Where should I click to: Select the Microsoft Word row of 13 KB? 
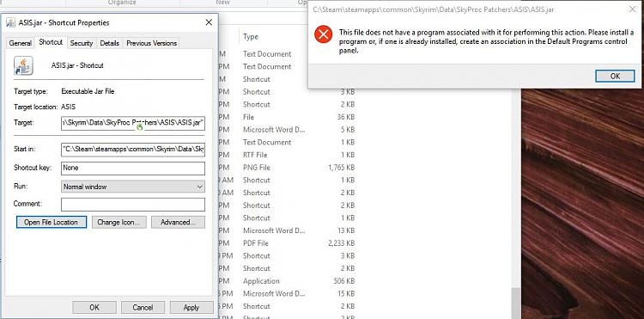288,230
